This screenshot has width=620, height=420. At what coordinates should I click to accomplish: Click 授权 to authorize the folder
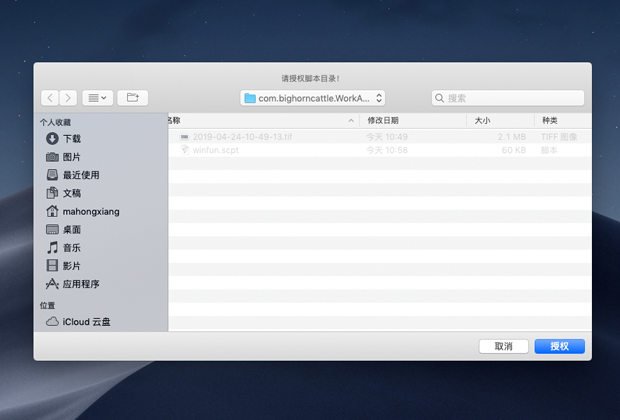560,346
